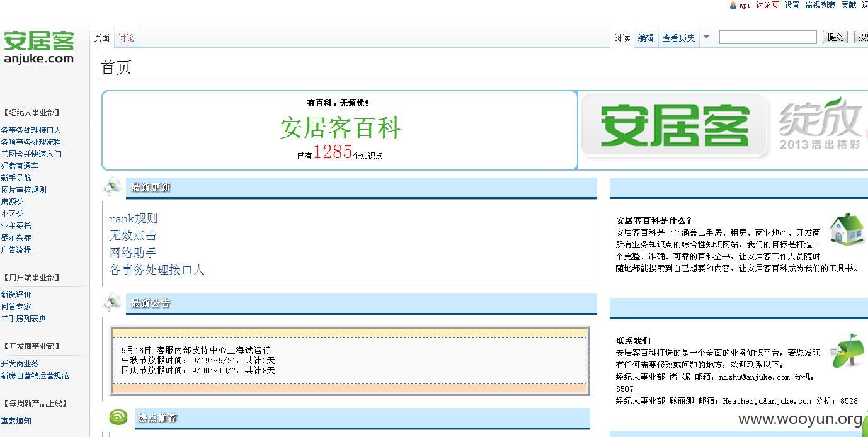Click the megaphone icon beside 最新更新

(113, 186)
